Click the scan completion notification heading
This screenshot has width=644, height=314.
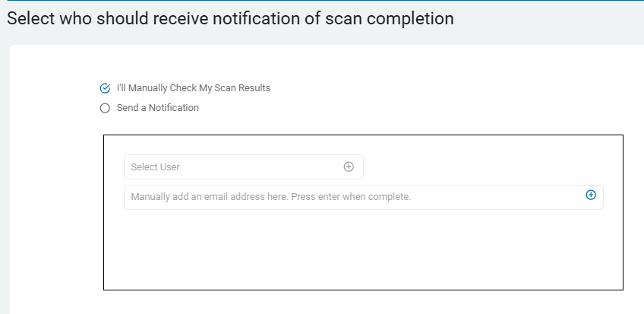pyautogui.click(x=230, y=18)
